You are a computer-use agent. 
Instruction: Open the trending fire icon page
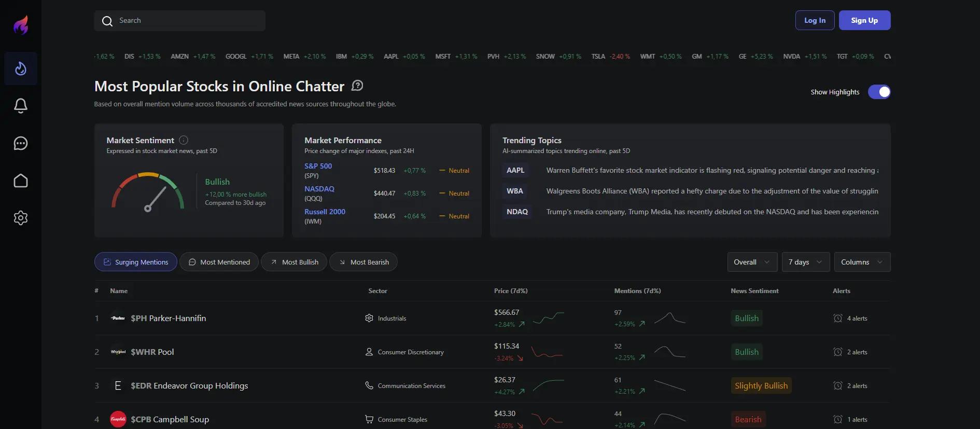[x=21, y=68]
